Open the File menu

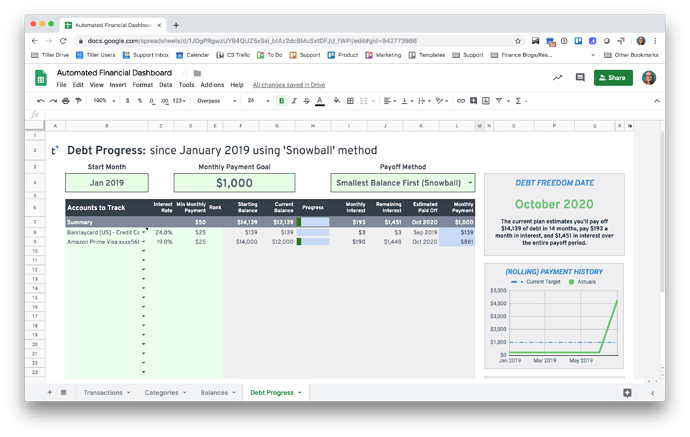61,85
